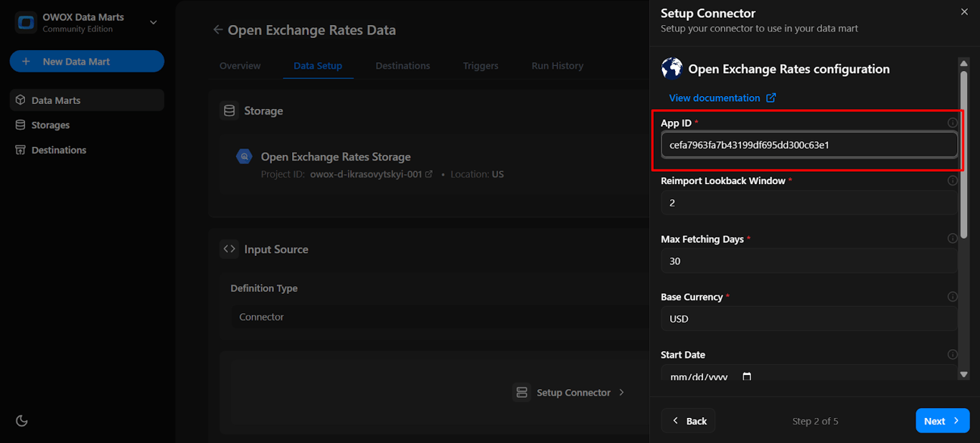The width and height of the screenshot is (980, 443).
Task: Click the Input Source code brackets icon
Action: [x=230, y=249]
